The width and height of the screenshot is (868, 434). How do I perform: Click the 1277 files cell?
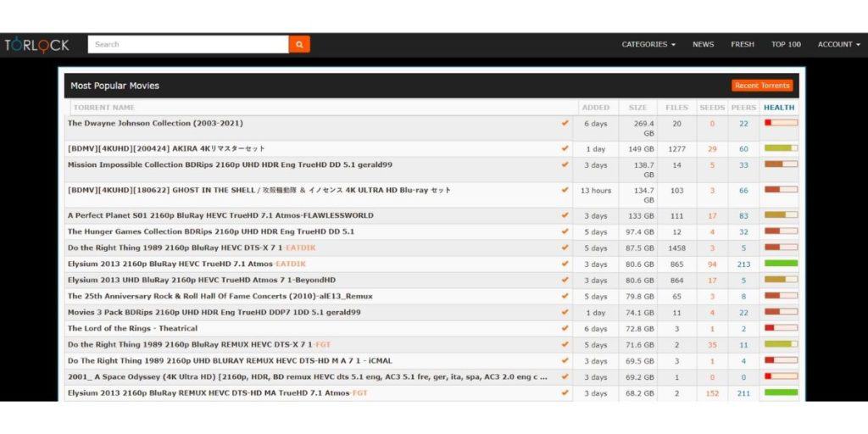click(676, 149)
